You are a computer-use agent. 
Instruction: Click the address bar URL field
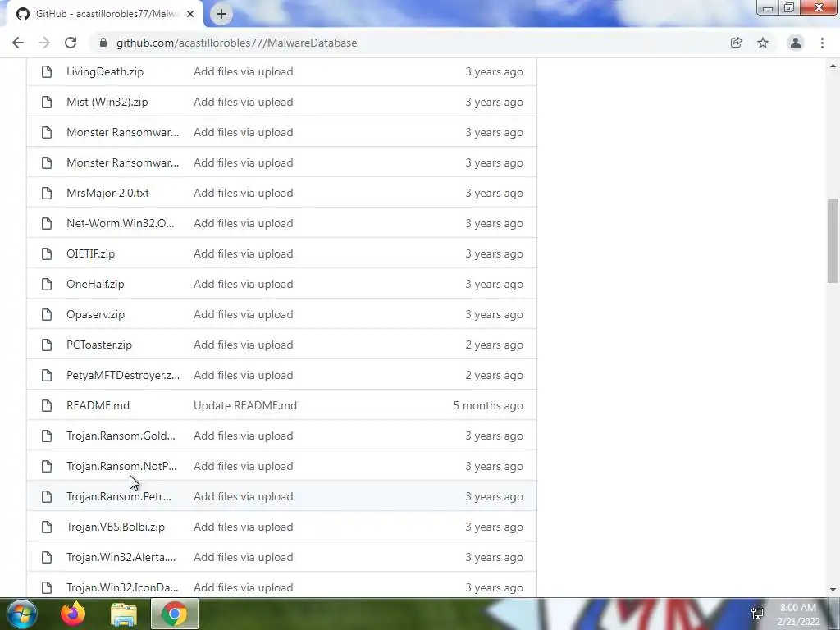pos(236,43)
